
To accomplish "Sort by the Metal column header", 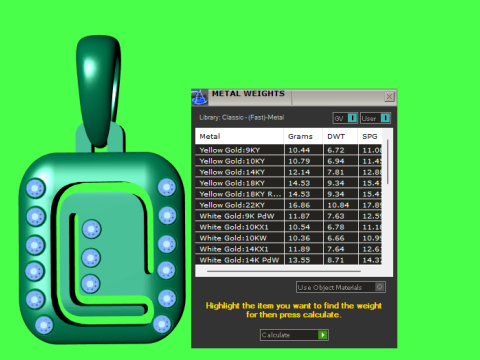I will point(239,136).
